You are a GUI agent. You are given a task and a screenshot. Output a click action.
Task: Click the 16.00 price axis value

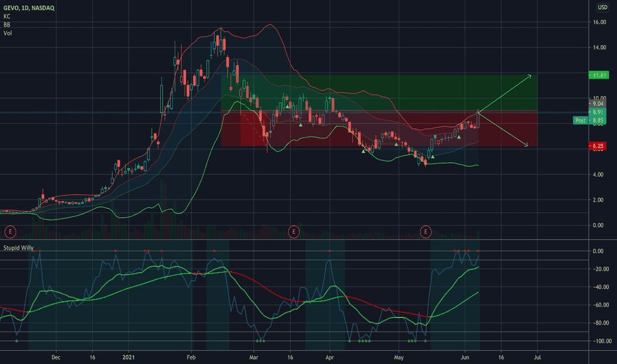coord(599,23)
